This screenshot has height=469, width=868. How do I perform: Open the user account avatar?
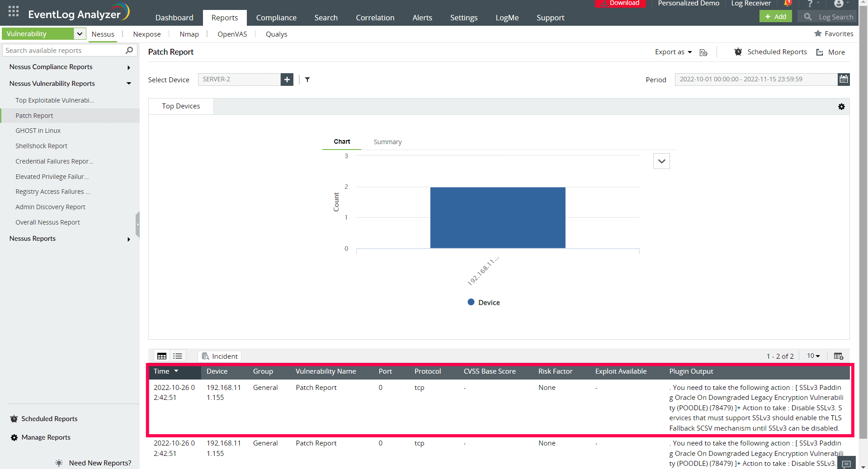coord(839,4)
